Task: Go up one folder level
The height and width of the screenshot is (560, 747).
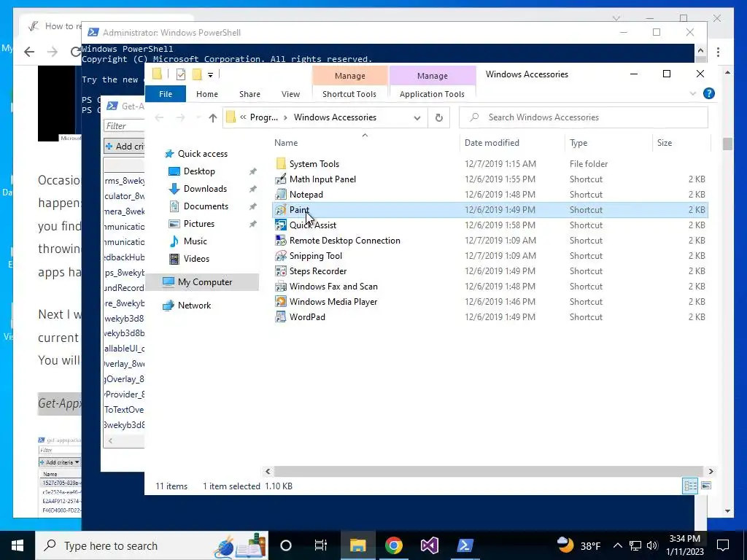Action: [212, 117]
